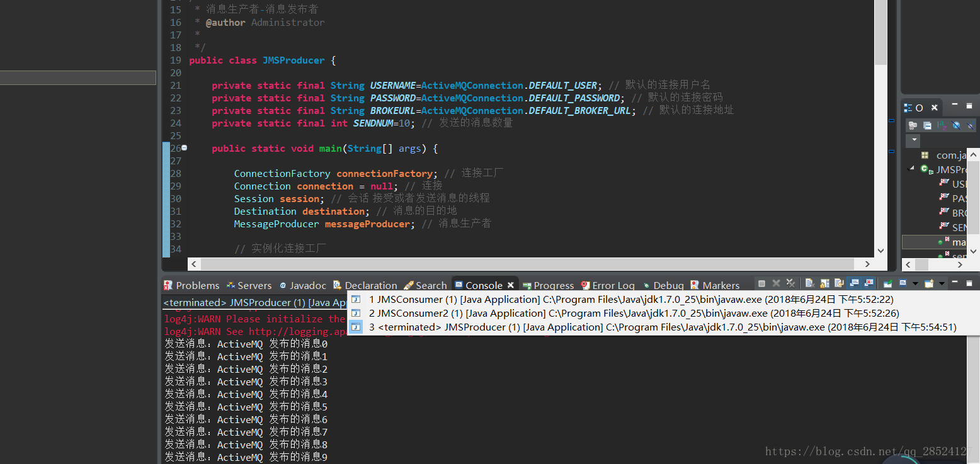Toggle show console when standard out changes

click(854, 284)
